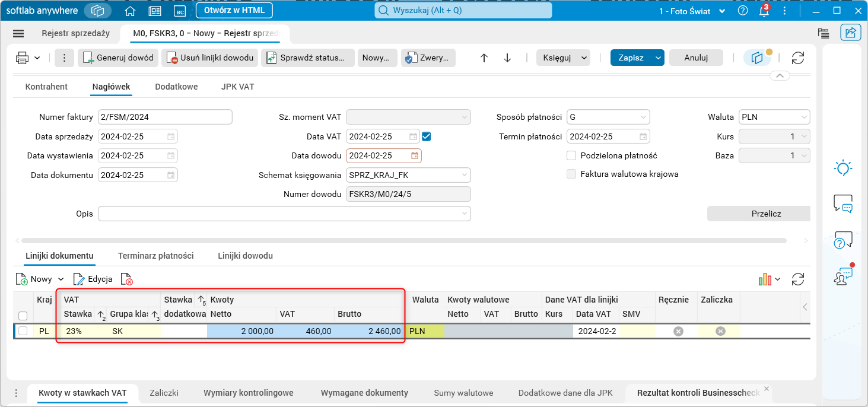868x407 pixels.
Task: Move to previous record with up arrow
Action: point(484,58)
